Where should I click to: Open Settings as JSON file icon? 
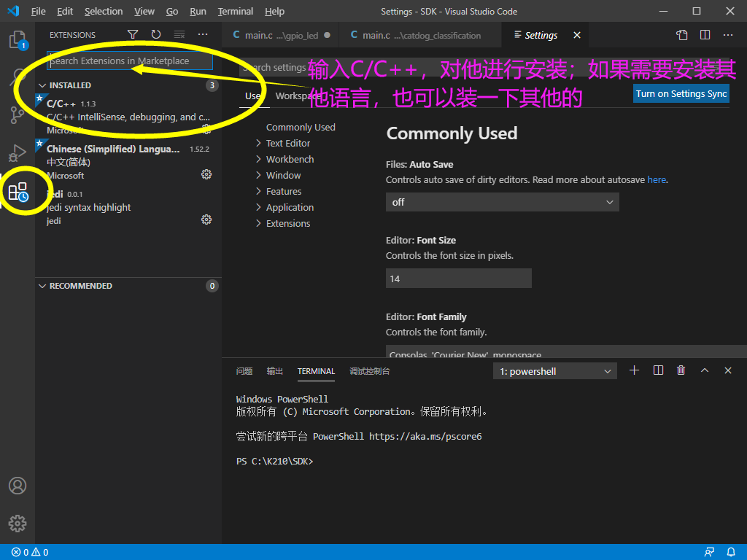tap(682, 35)
